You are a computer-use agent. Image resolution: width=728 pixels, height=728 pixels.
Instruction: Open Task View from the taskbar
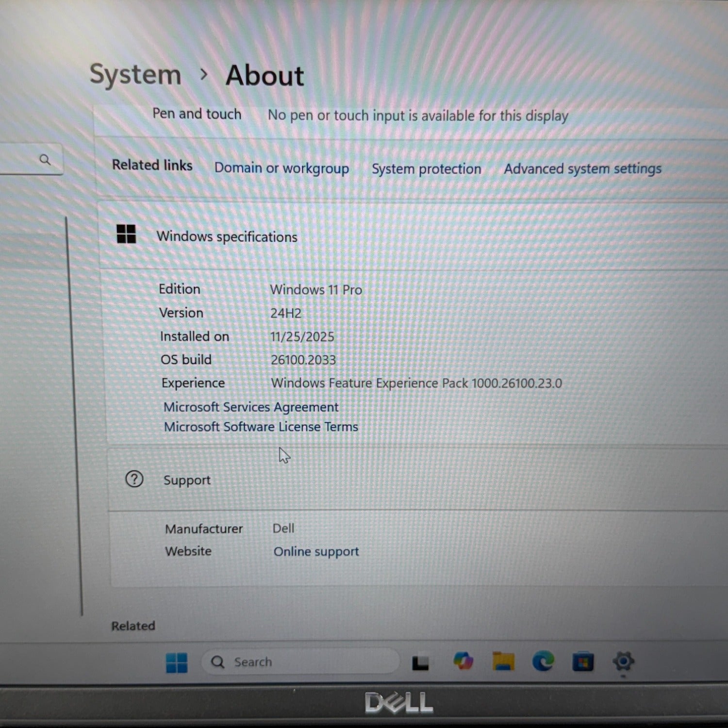click(x=420, y=662)
